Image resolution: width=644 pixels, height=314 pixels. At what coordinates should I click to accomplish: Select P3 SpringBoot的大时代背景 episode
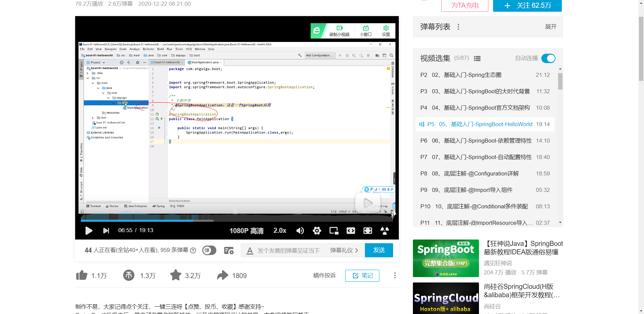[485, 91]
